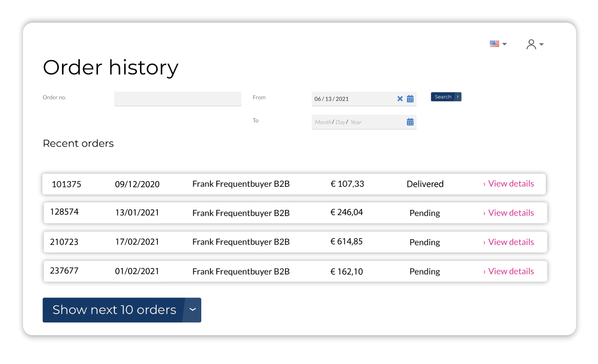Click the chevron arrow on order 237677's View details
Screen dimensions: 598x364
pos(485,271)
